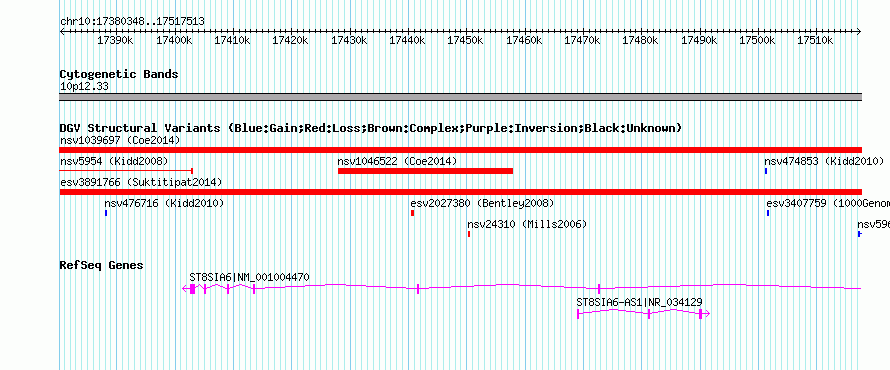Screen dimensions: 890x370
Task: Open the esv3891766 (Suktitipat2014) variant bar
Action: click(460, 192)
